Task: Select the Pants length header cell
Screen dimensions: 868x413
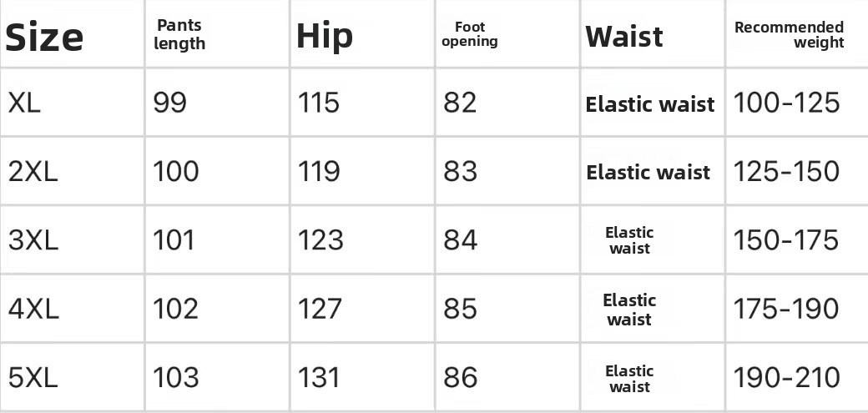Action: [x=179, y=35]
